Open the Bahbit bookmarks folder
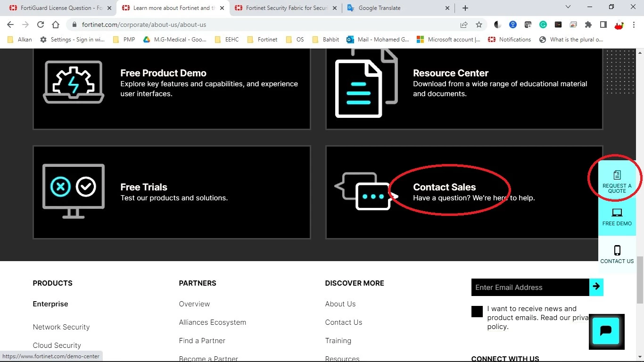This screenshot has width=644, height=362. click(325, 40)
